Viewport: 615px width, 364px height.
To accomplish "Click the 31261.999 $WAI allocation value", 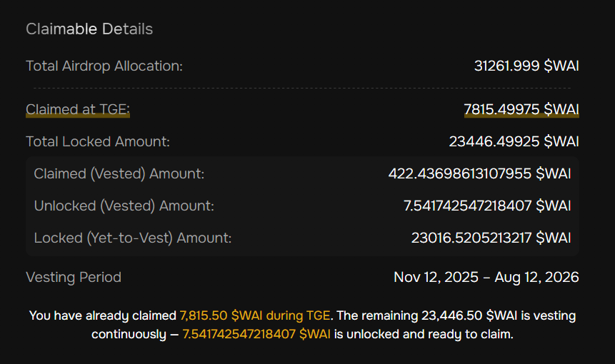I will click(526, 66).
